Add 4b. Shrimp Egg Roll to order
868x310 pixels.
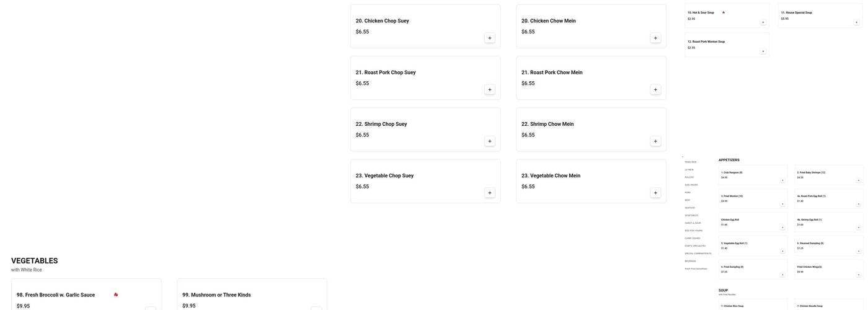859,228
